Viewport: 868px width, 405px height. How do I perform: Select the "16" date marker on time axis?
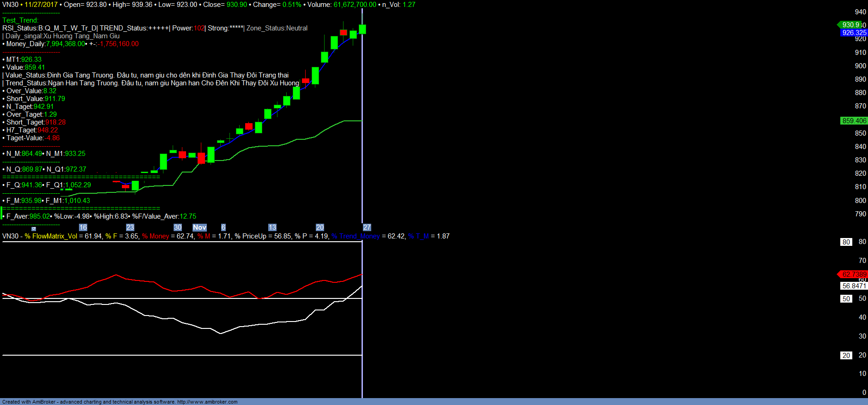pyautogui.click(x=83, y=227)
